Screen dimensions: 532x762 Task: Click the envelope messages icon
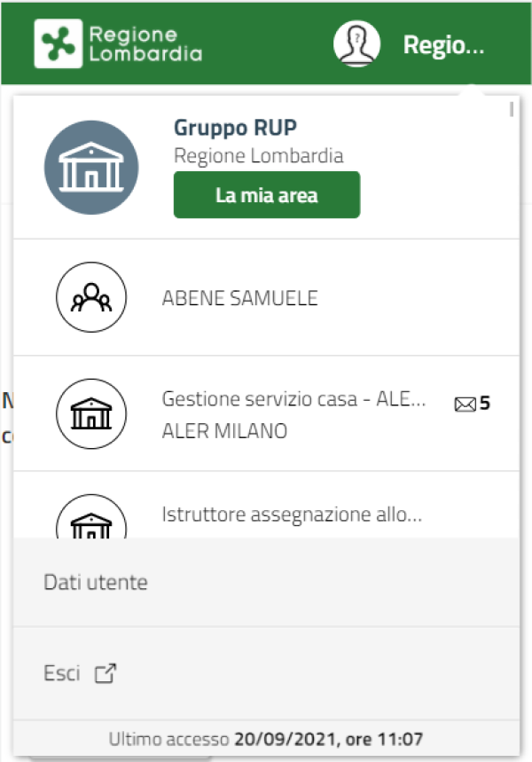click(465, 405)
